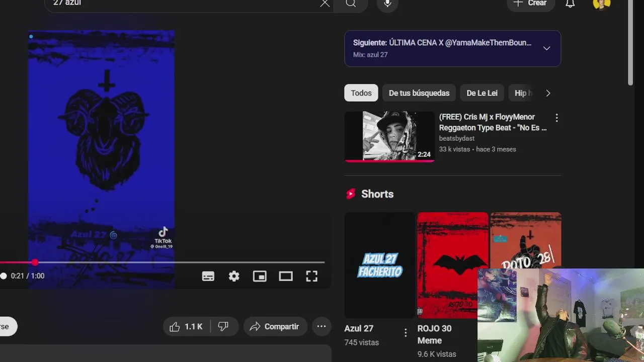The width and height of the screenshot is (644, 362).
Task: Select the 'De Le Lei' chip
Action: [x=482, y=93]
